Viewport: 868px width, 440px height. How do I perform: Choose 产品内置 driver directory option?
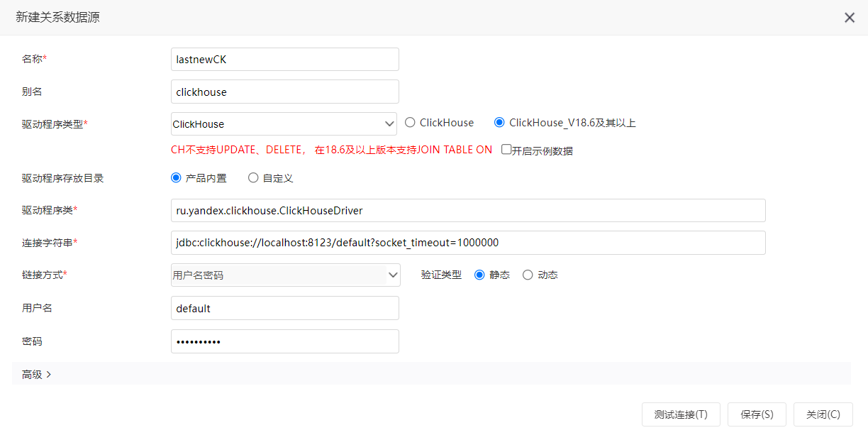tap(176, 178)
